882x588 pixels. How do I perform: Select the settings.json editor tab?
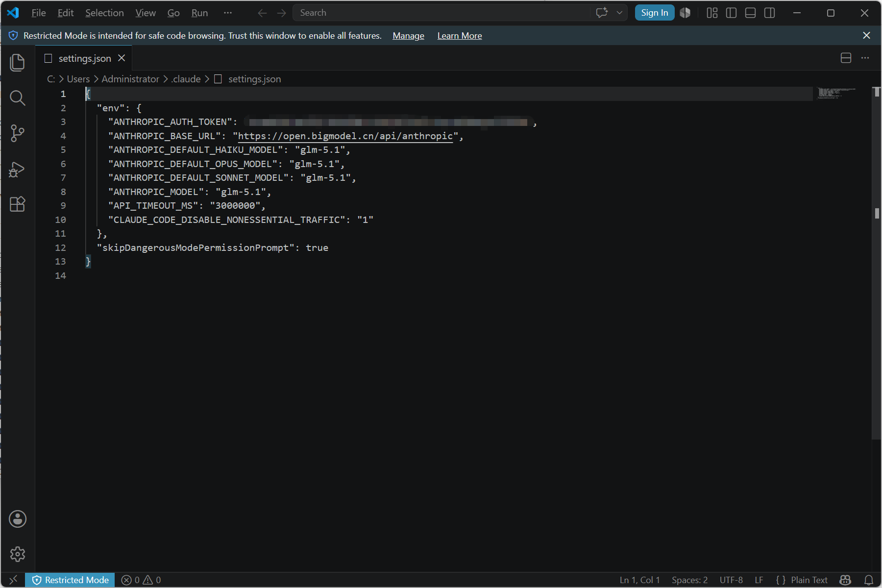click(84, 58)
